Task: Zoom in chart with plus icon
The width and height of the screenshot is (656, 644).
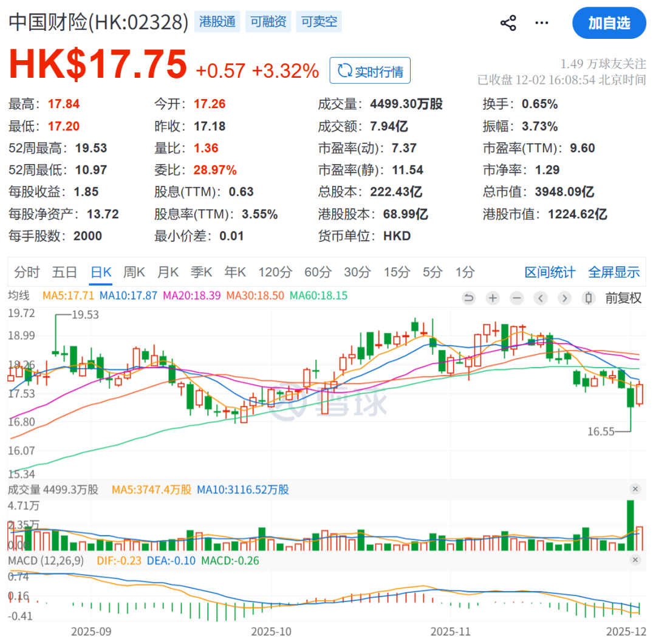Action: [493, 298]
